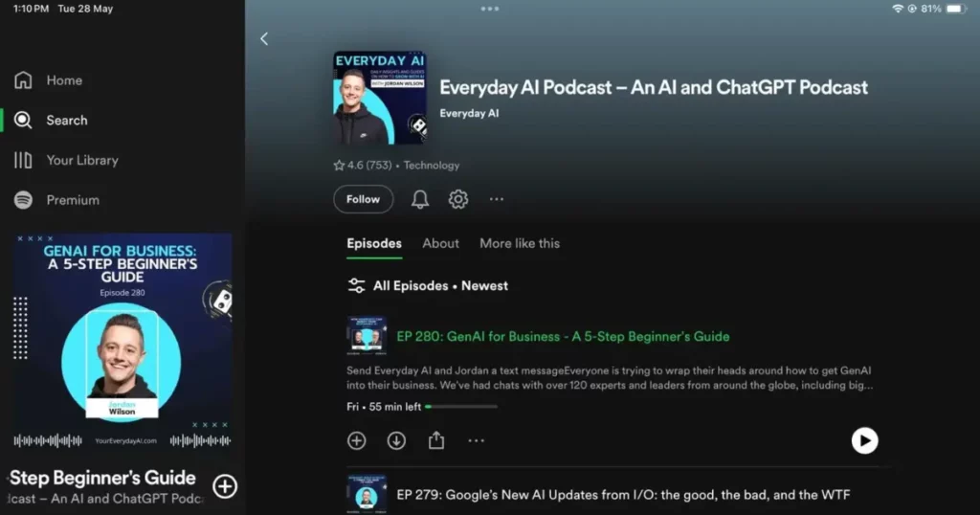The width and height of the screenshot is (980, 515).
Task: Open podcast settings gear icon
Action: point(458,199)
